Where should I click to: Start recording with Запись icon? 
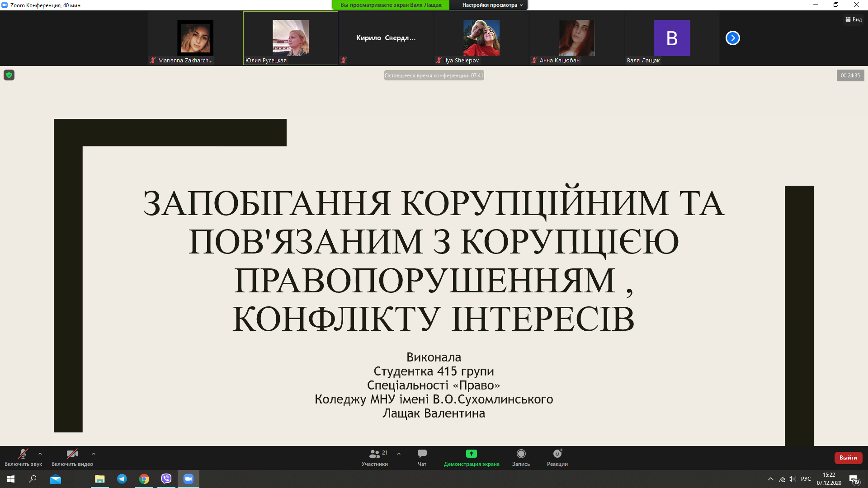521,454
